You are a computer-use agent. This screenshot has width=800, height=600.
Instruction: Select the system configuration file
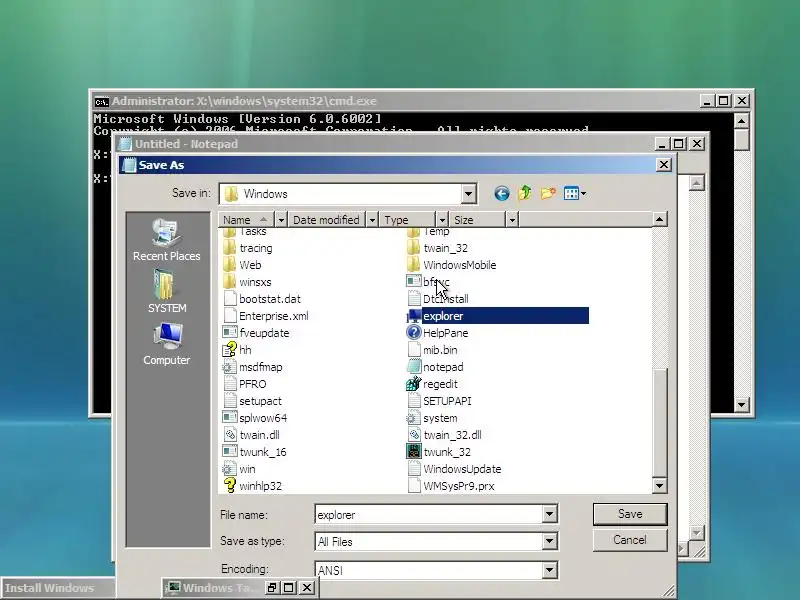(432, 418)
